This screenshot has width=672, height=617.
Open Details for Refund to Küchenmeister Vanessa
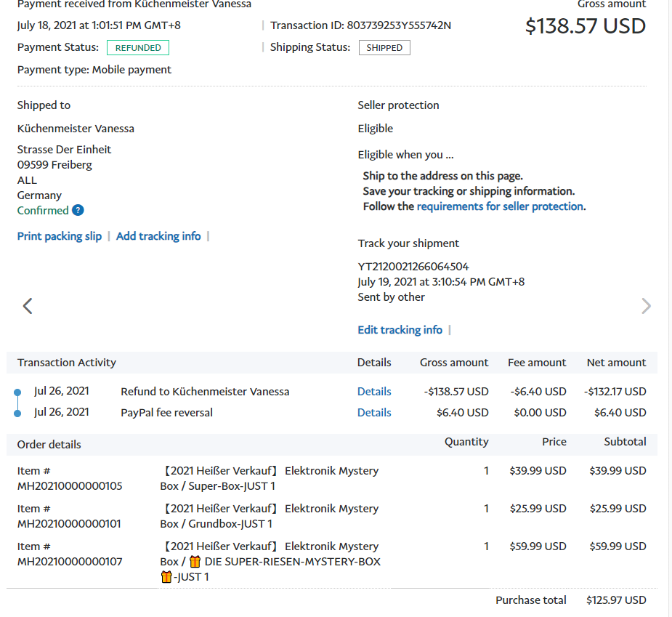[x=374, y=392]
